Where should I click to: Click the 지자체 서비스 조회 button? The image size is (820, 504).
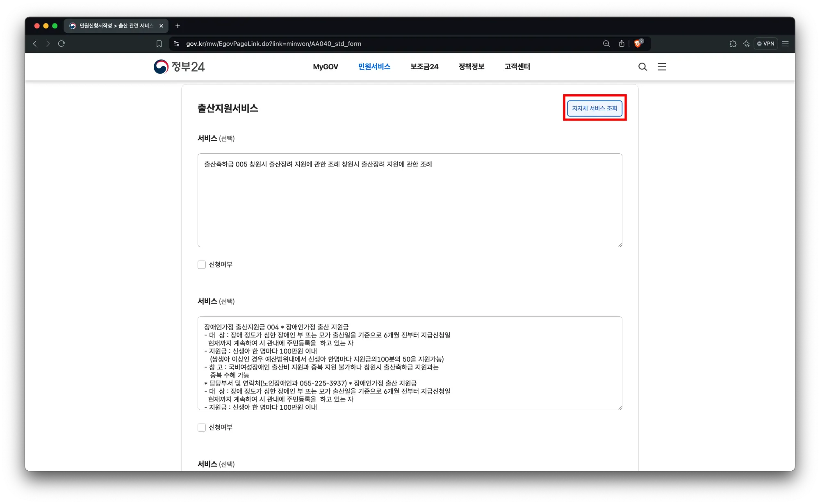(x=594, y=108)
